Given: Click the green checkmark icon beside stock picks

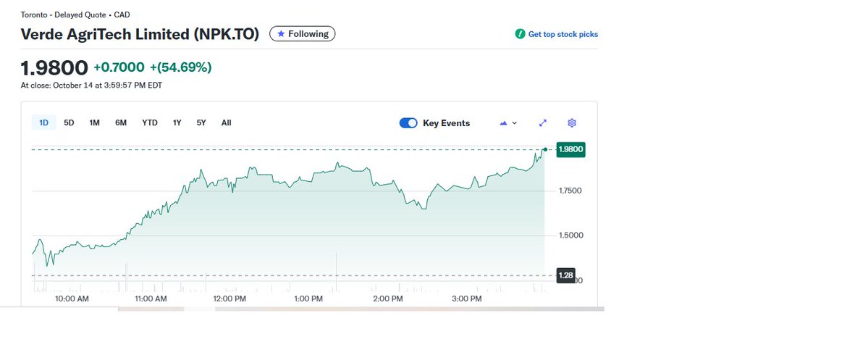Looking at the screenshot, I should pos(520,34).
